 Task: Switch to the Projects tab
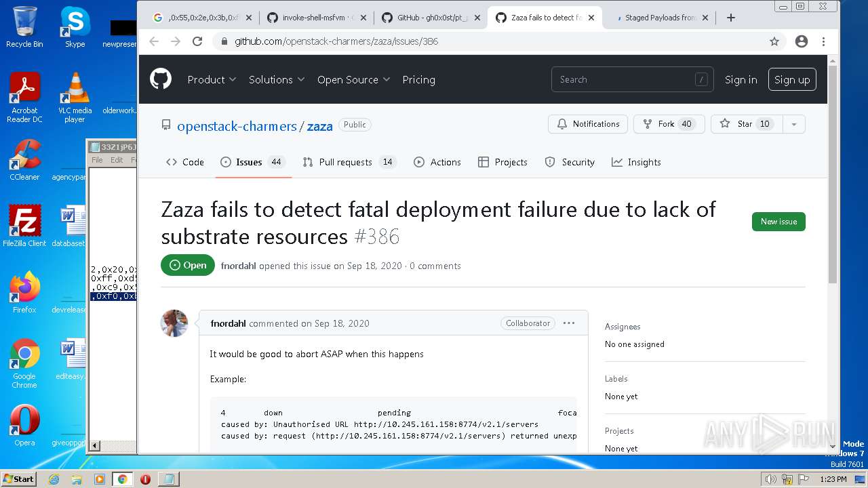[x=502, y=162]
